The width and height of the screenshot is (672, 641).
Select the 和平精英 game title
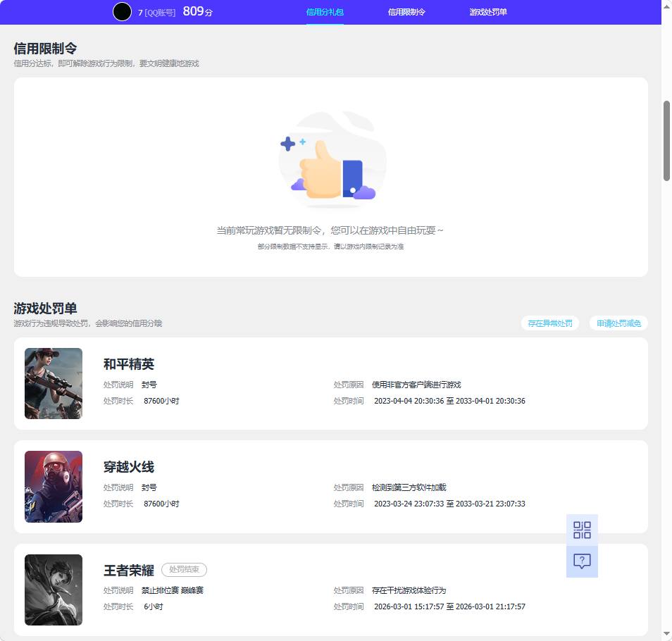[x=129, y=364]
